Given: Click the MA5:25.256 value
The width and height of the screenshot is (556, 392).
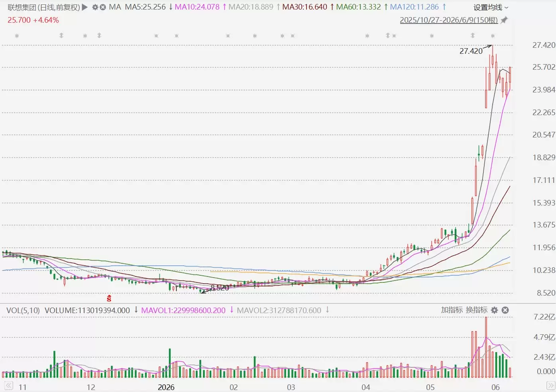Looking at the screenshot, I should tap(145, 7).
